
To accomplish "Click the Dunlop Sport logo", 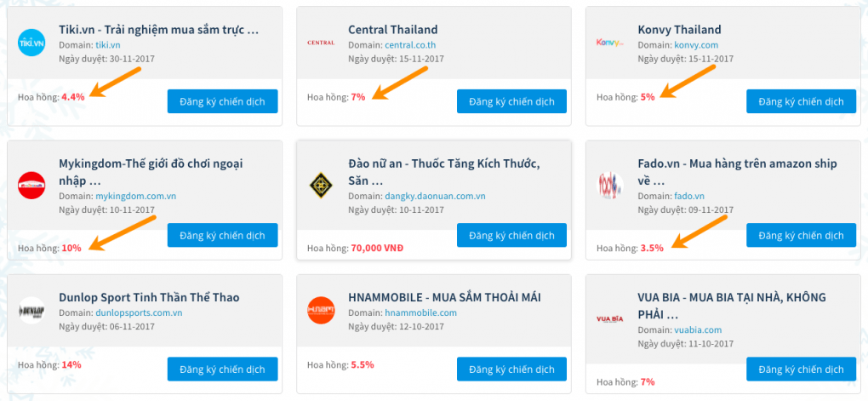I will (31, 311).
